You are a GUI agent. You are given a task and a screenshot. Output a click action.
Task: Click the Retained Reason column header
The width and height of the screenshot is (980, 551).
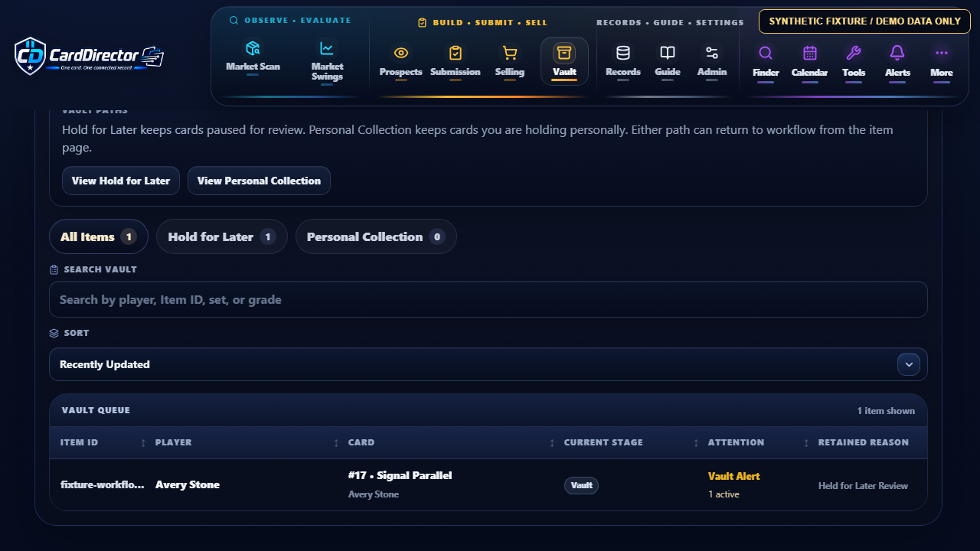coord(864,442)
